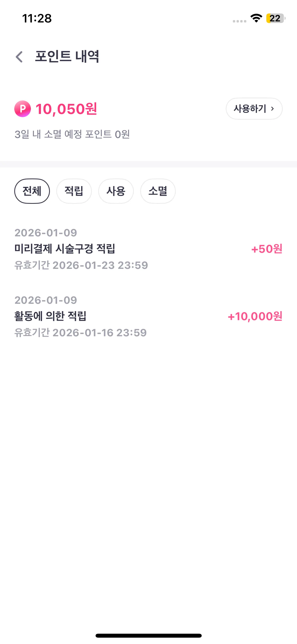The height and width of the screenshot is (644, 297).
Task: Tap the home indicator bar
Action: click(x=148, y=636)
